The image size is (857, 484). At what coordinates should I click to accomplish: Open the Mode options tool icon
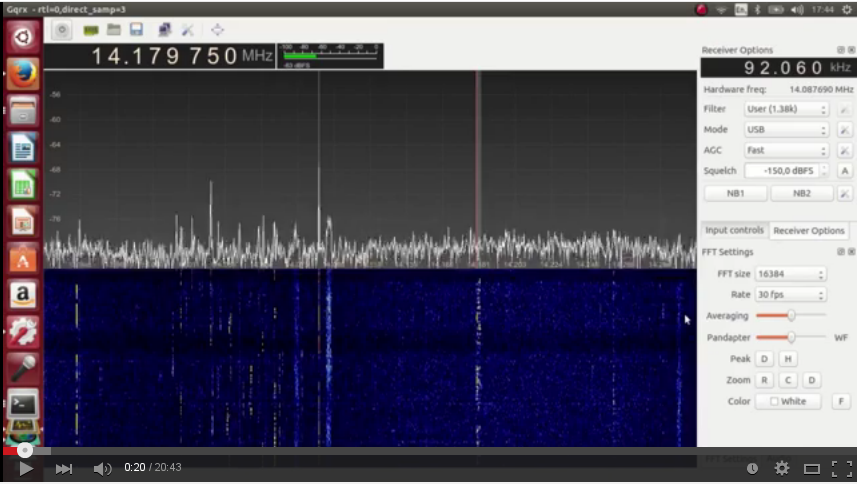(x=845, y=130)
